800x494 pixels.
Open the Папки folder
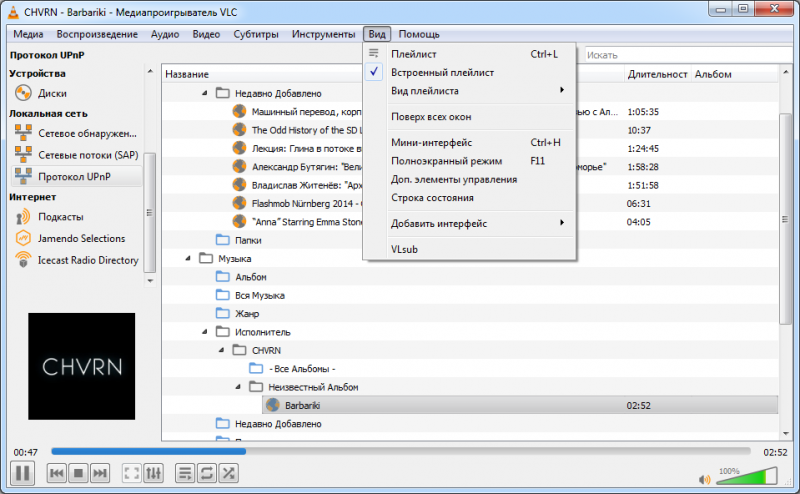pos(238,240)
